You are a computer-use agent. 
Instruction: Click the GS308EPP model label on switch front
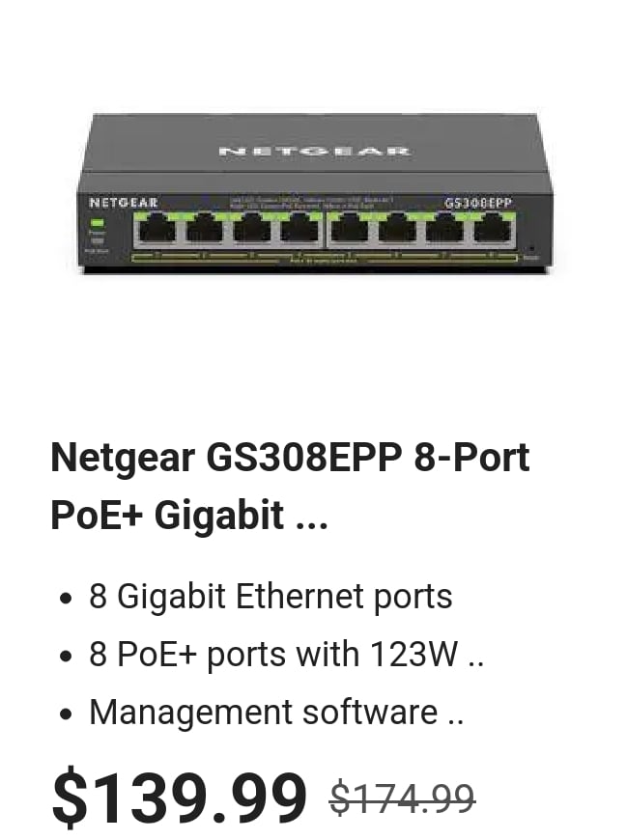click(478, 204)
